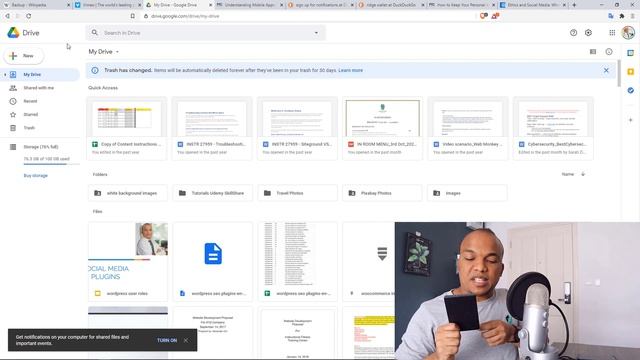This screenshot has height=360, width=640.
Task: Switch to the Vimeo browser tab
Action: click(x=107, y=5)
